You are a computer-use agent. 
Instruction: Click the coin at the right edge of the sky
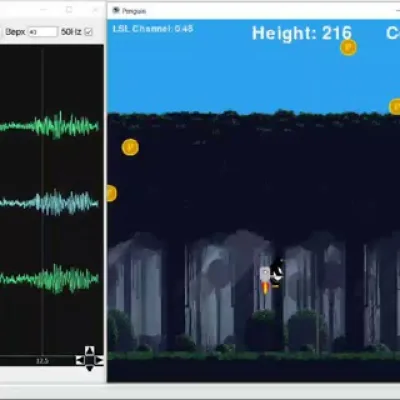395,107
